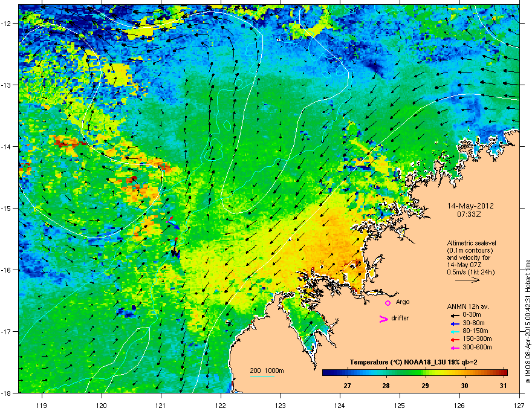
Task: Click the magenta Argo circle legend symbol
Action: point(388,303)
